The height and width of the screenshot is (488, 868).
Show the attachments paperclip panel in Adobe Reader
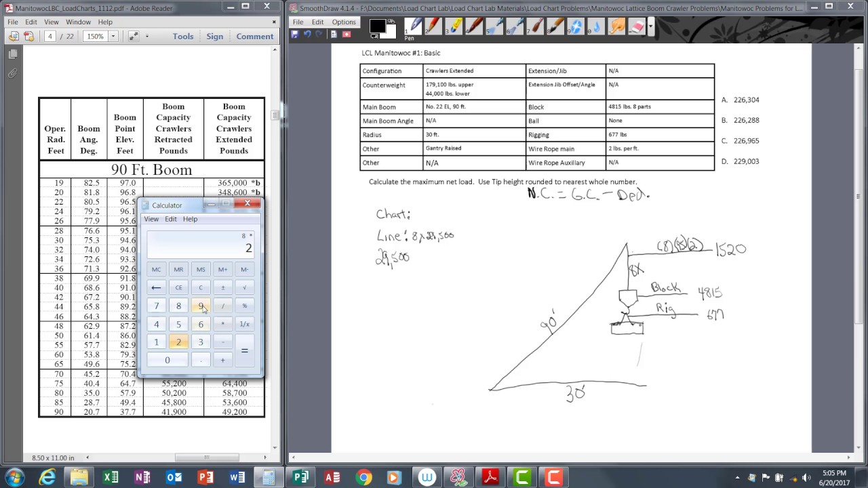13,73
